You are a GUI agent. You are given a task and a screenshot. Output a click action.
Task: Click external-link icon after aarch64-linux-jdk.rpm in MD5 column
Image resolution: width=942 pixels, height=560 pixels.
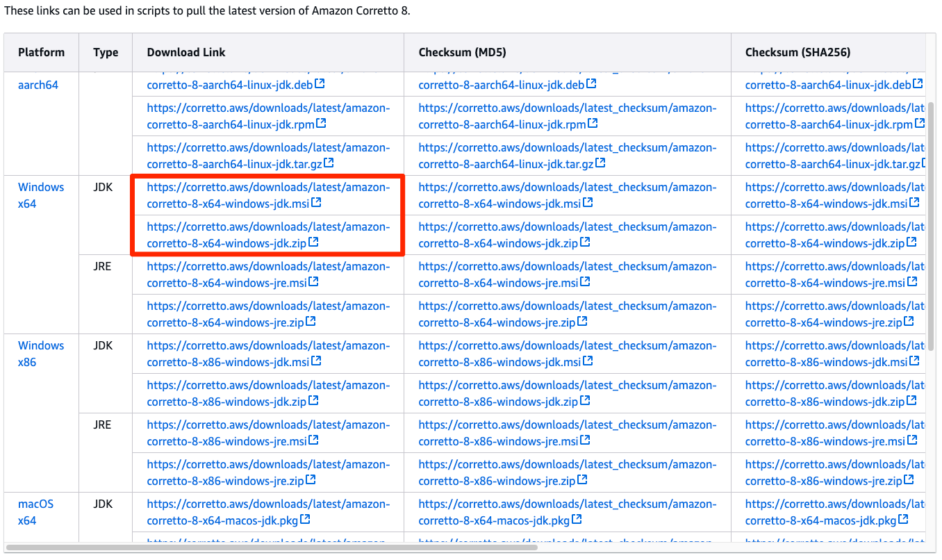593,124
